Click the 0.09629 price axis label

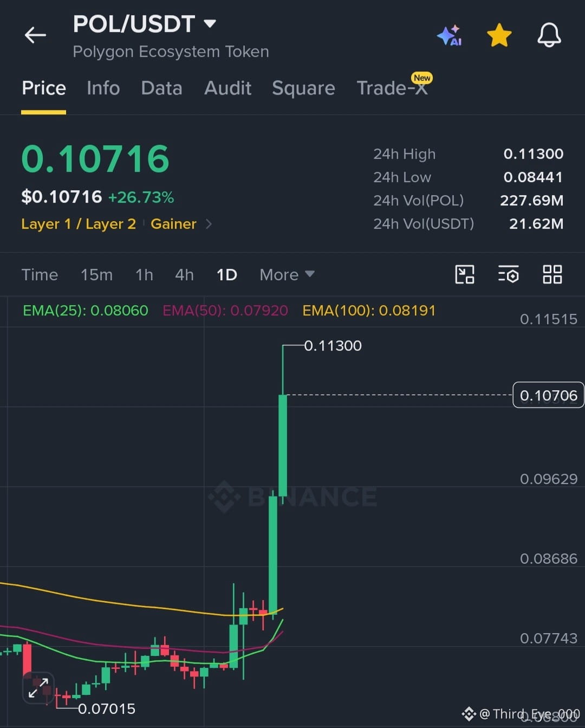tap(548, 479)
